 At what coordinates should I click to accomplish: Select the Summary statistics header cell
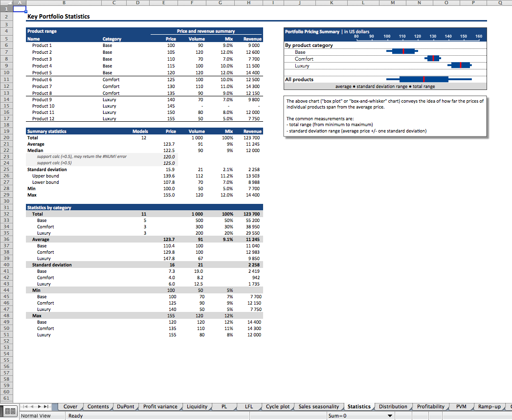click(x=46, y=132)
